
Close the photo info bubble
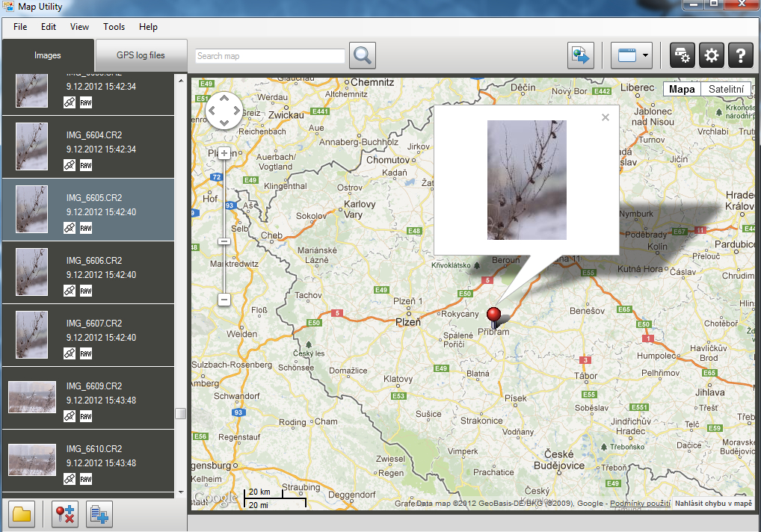(606, 117)
